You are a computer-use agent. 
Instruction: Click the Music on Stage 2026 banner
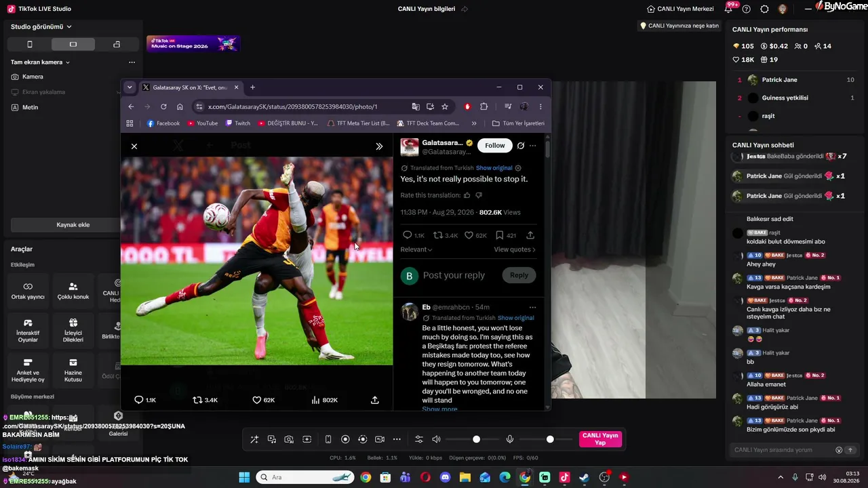tap(193, 44)
